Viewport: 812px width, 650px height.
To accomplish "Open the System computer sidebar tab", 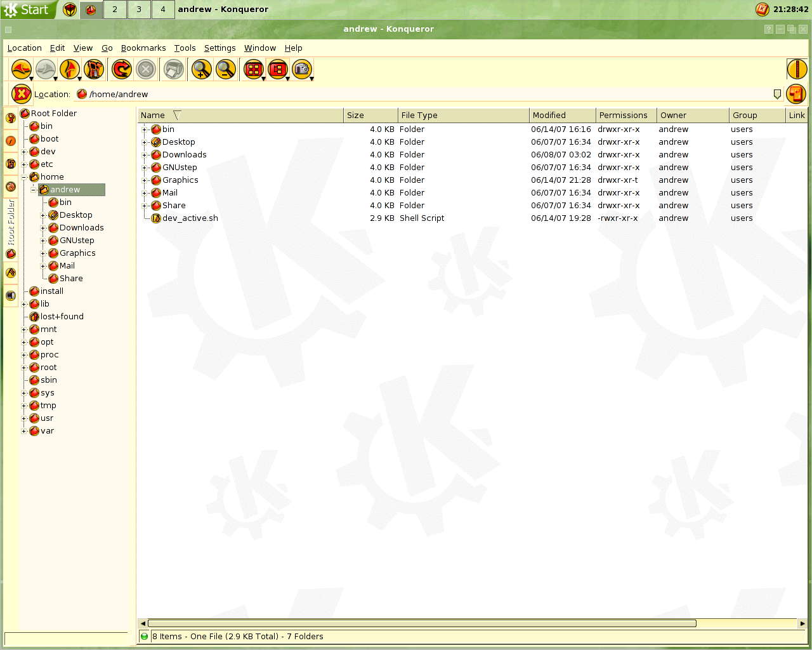I will (11, 296).
